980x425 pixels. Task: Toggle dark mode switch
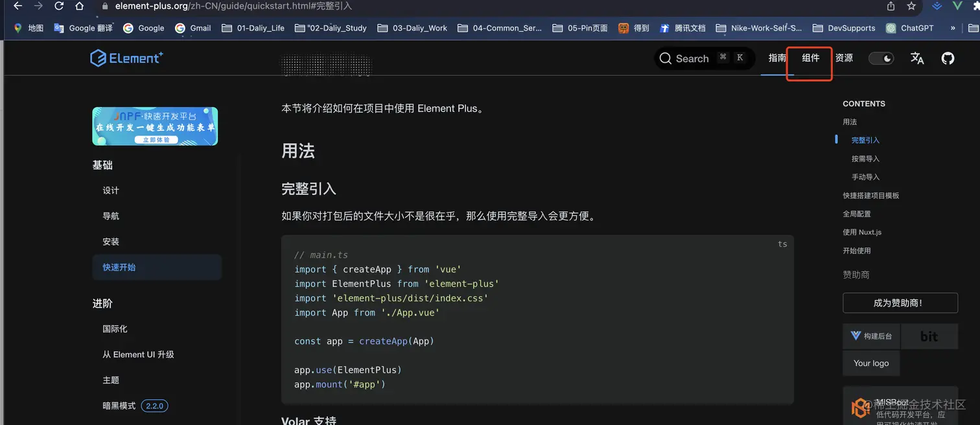[881, 58]
